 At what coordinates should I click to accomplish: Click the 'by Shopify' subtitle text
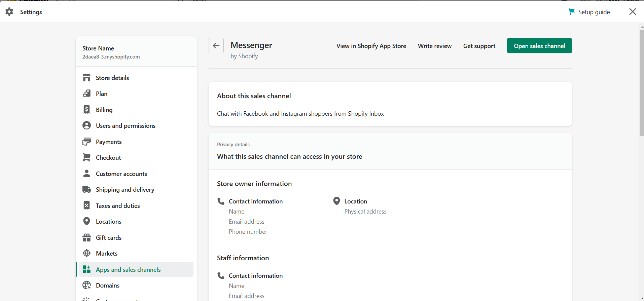pos(244,56)
